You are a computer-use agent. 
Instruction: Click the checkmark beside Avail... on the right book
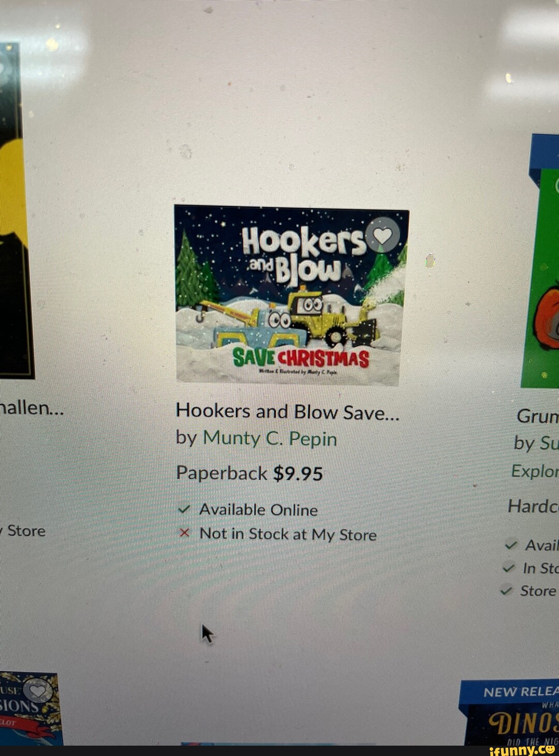pos(511,545)
